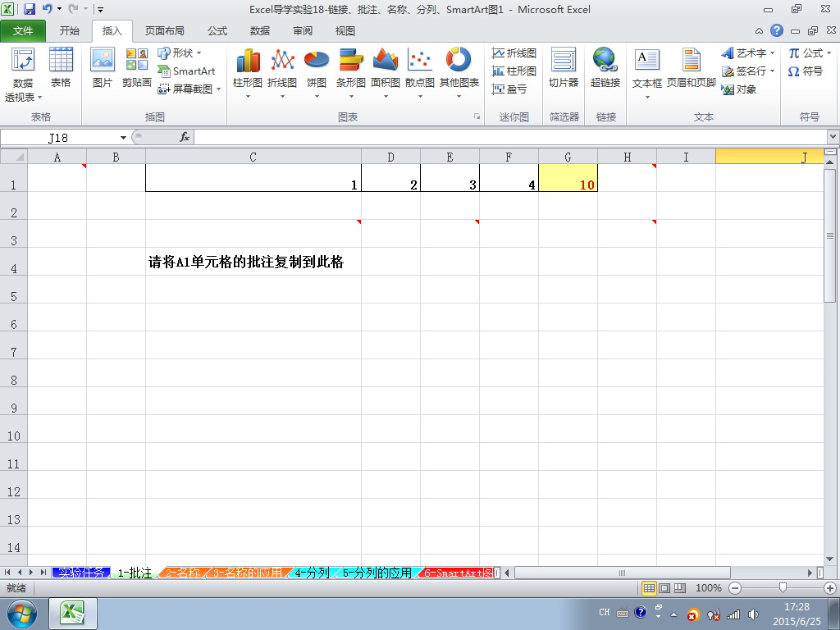Open 屏幕截图 screenshot dropdown
This screenshot has width=840, height=630.
[189, 89]
